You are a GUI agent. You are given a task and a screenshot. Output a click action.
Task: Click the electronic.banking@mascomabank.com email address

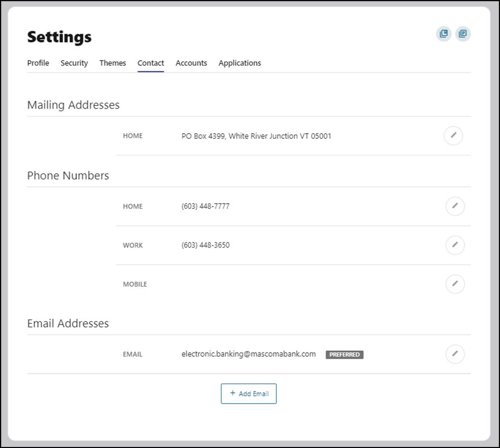(x=249, y=354)
